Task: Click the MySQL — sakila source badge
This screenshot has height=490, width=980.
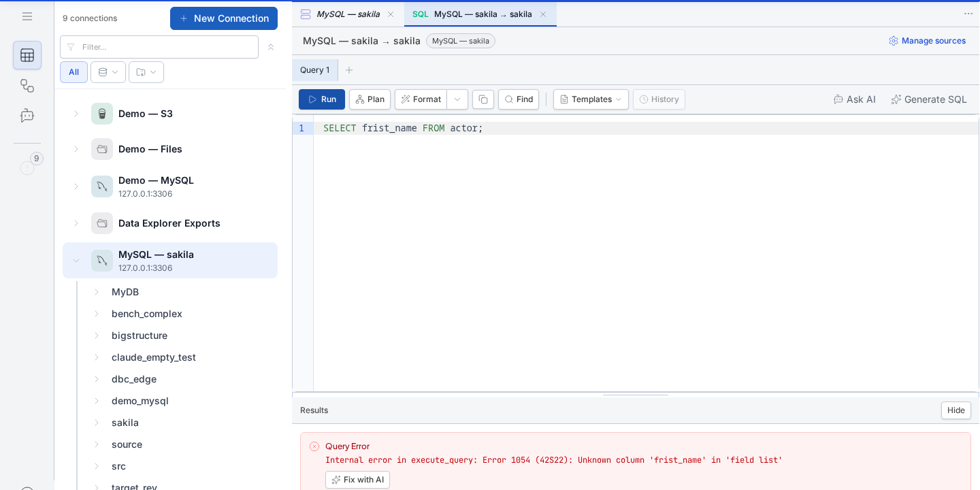Action: pyautogui.click(x=461, y=41)
